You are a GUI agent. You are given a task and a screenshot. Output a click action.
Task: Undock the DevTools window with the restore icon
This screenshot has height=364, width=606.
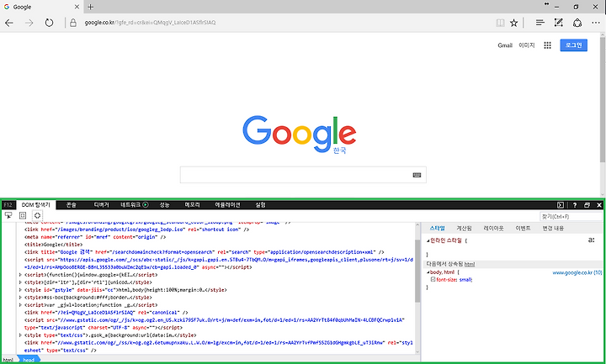(587, 205)
